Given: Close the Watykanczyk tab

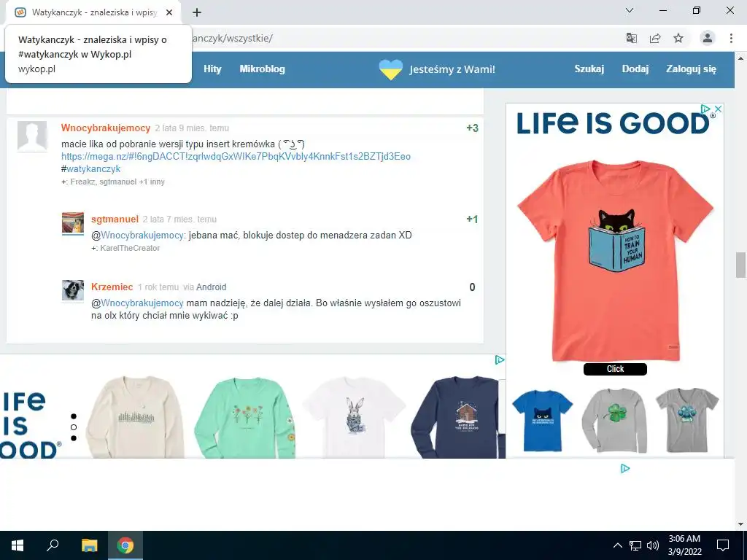Looking at the screenshot, I should (x=169, y=12).
